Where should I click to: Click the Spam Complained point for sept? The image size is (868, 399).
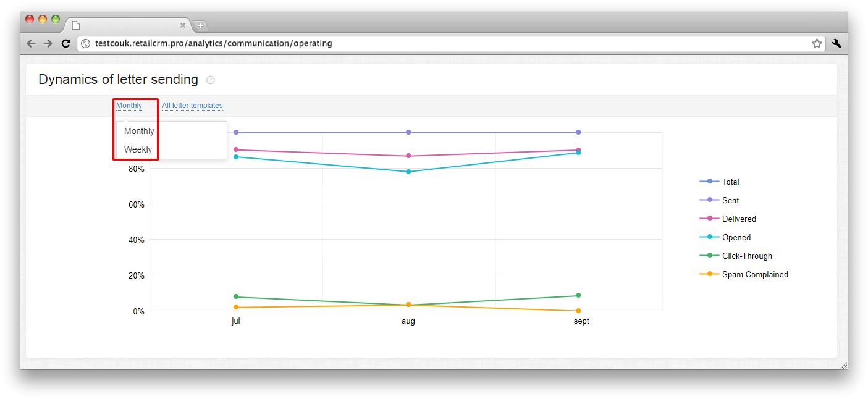pos(578,311)
